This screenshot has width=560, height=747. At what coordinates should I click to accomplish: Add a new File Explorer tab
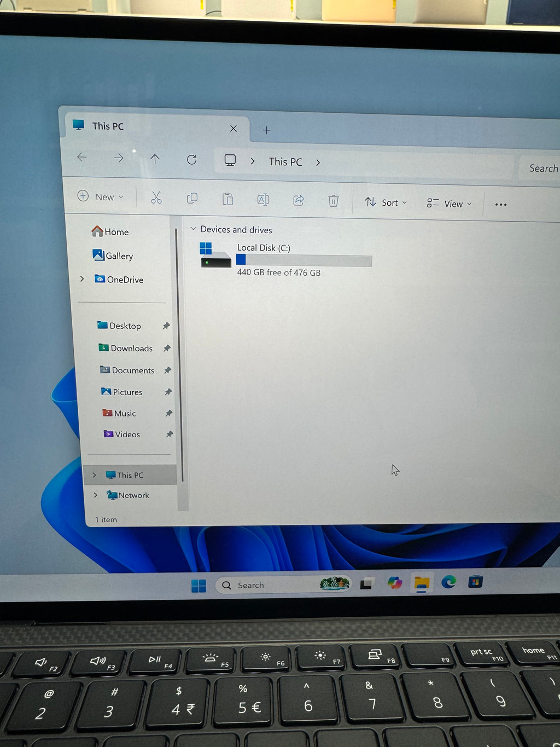point(267,130)
